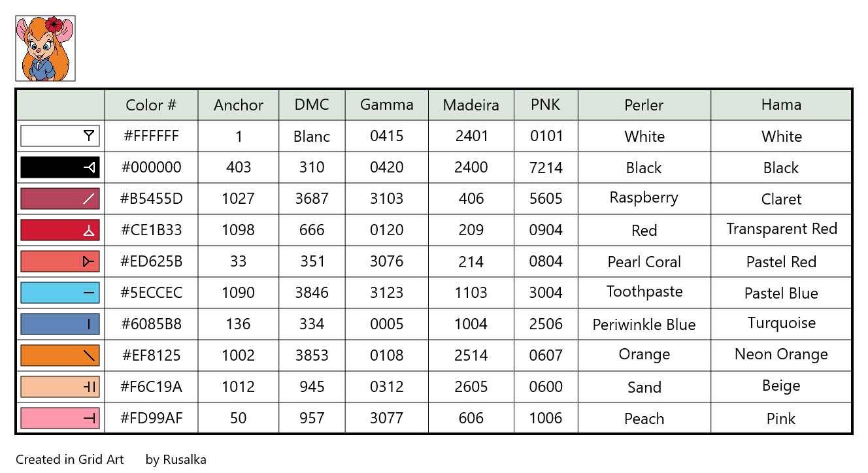Image resolution: width=868 pixels, height=473 pixels.
Task: Select the orange #EF8125 swatch
Action: [x=60, y=355]
